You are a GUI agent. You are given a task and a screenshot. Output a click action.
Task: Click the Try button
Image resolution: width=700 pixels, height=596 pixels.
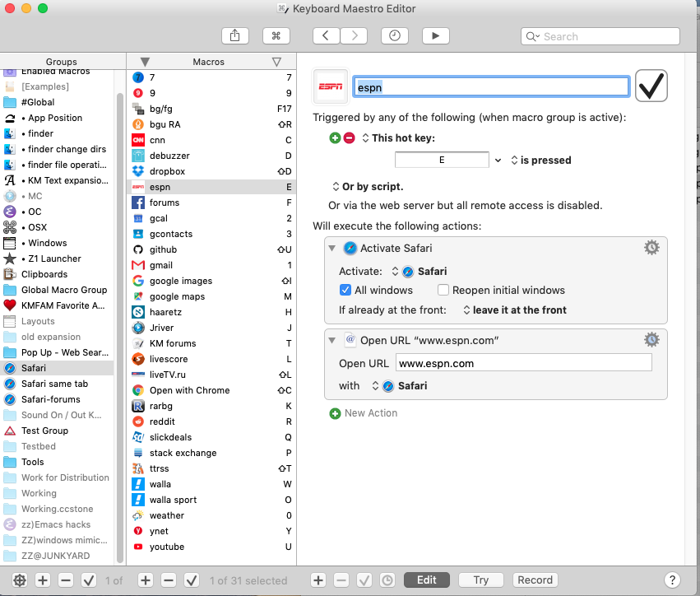pos(480,580)
